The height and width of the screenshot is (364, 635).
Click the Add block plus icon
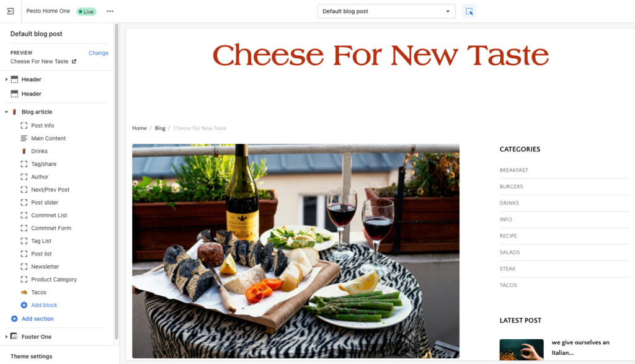[x=24, y=305]
